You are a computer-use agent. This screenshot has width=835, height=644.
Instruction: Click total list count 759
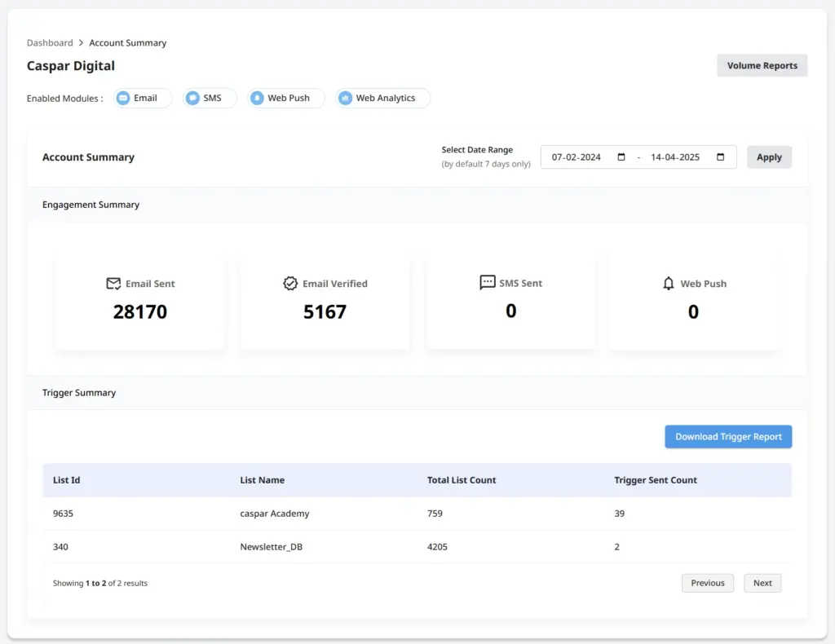(435, 514)
